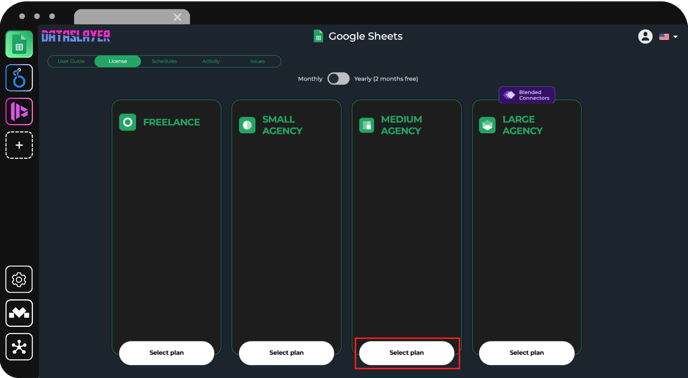The image size is (688, 378).
Task: Click the Dataslayer logo
Action: 75,36
